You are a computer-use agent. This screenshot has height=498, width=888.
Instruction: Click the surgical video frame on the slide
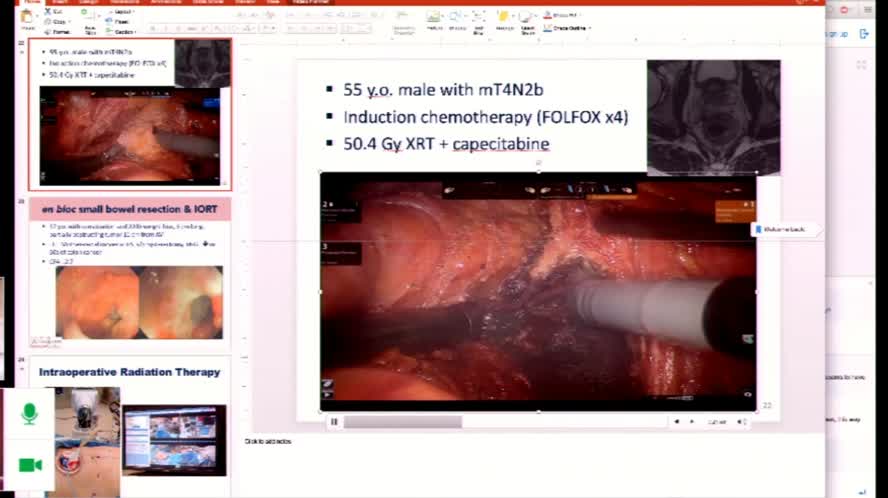[538, 291]
